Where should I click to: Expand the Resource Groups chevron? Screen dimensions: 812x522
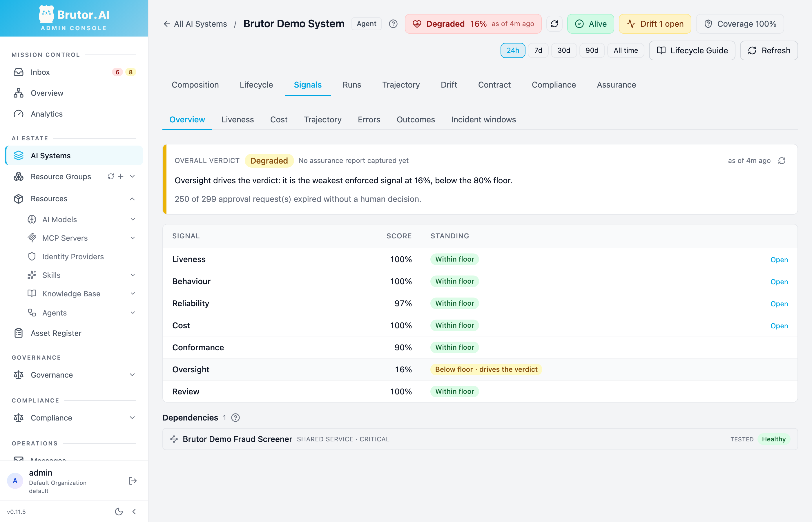pyautogui.click(x=133, y=176)
